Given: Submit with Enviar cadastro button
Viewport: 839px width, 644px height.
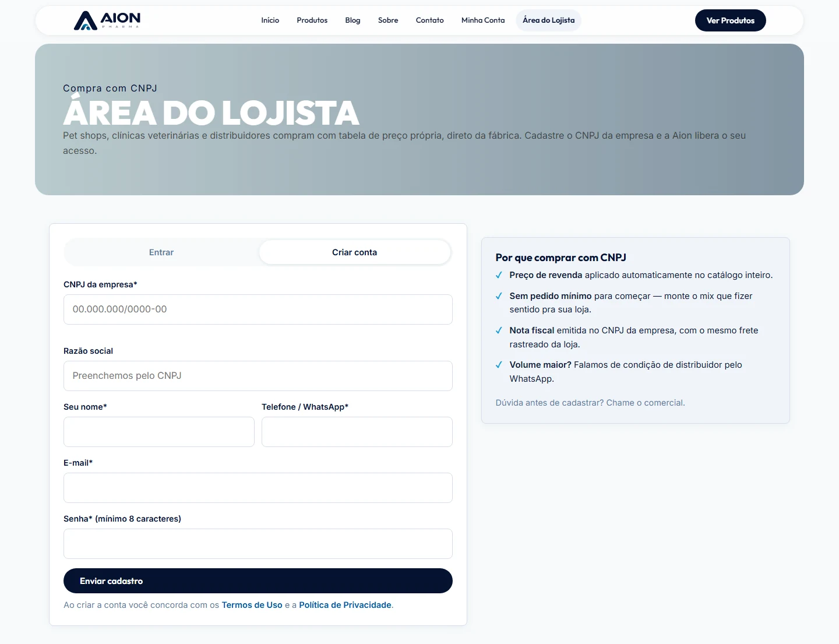Looking at the screenshot, I should tap(258, 581).
